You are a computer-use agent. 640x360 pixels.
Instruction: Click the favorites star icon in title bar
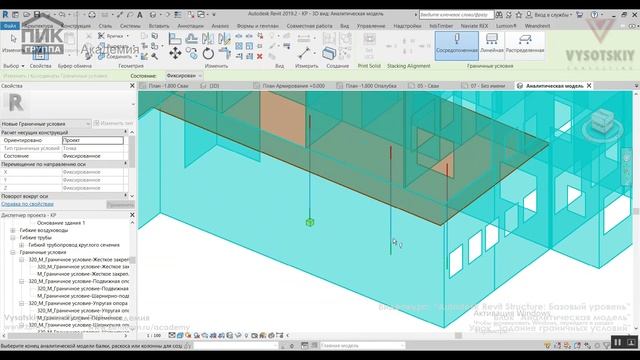click(x=518, y=15)
